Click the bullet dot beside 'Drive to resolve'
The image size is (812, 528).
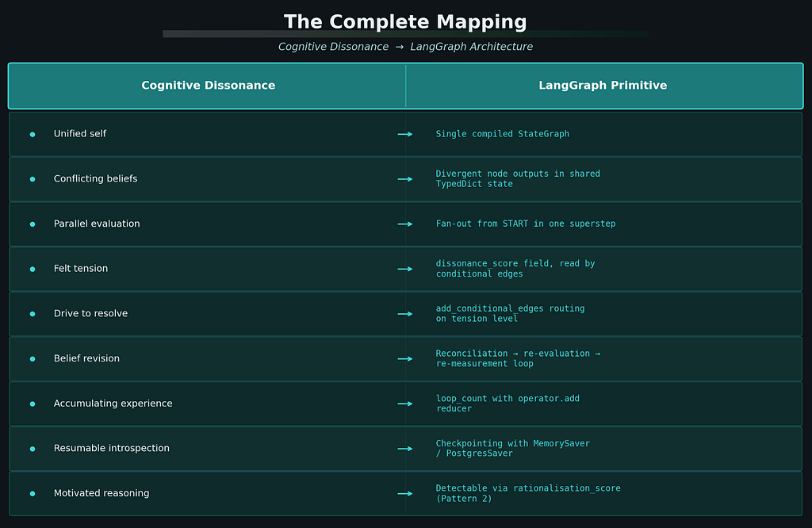33,314
